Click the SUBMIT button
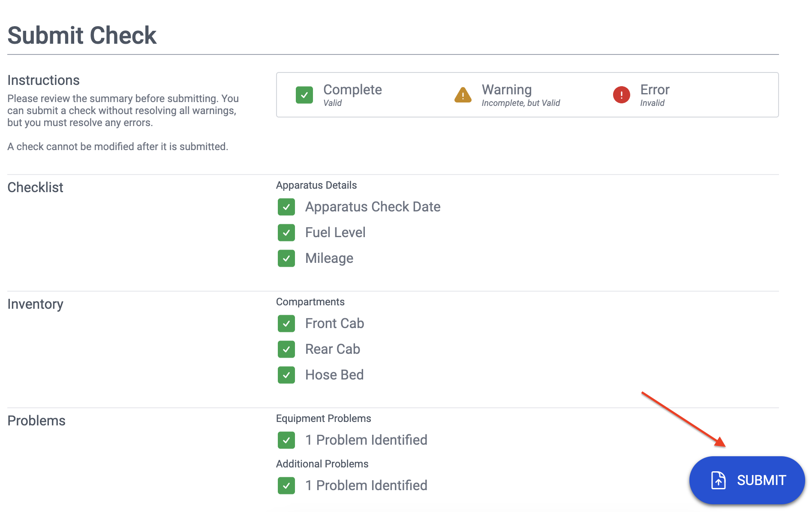Screen dimensions: 812x512 tap(747, 480)
